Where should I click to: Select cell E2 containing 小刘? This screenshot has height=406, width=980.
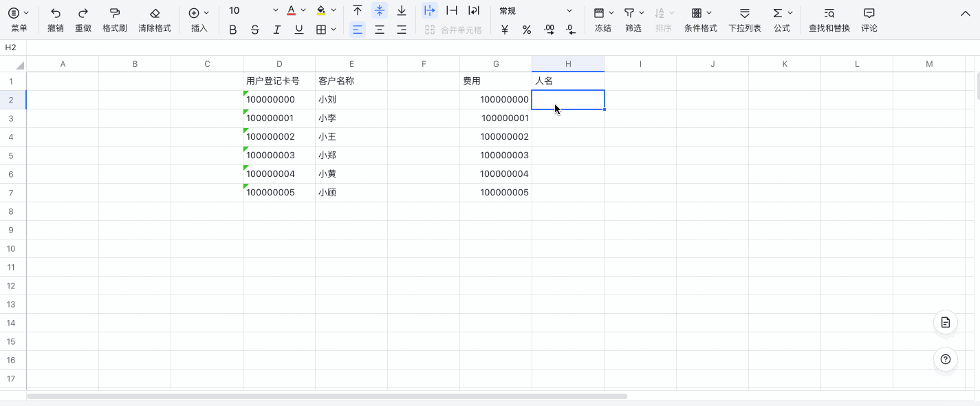351,100
